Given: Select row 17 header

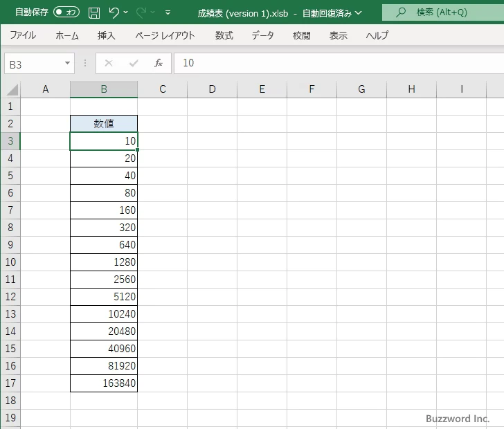Looking at the screenshot, I should 10,383.
